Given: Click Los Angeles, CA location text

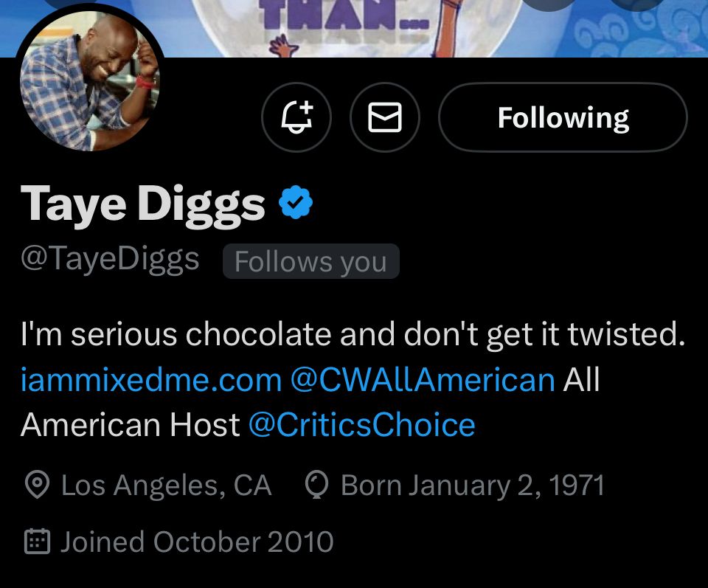Looking at the screenshot, I should 167,485.
